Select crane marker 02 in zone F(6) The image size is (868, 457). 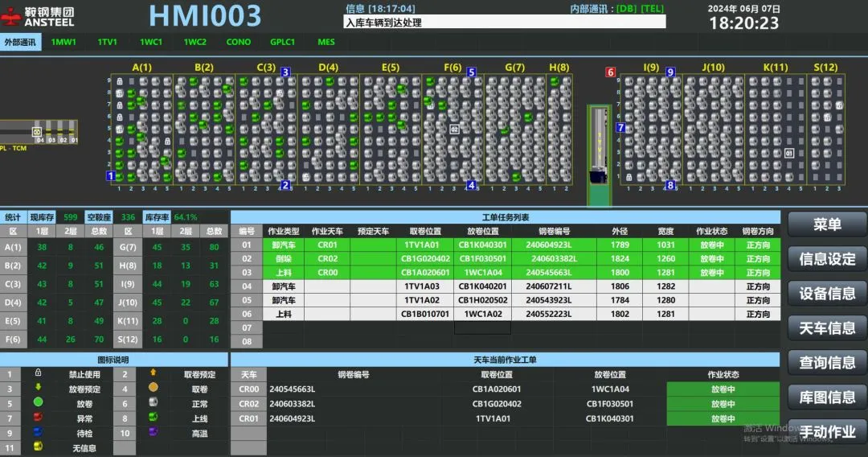[454, 129]
